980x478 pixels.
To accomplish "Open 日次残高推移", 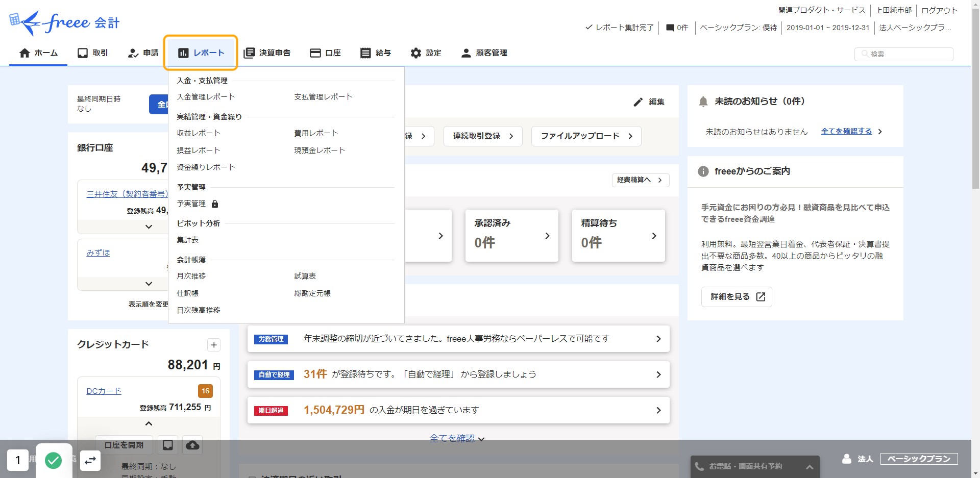I will (x=199, y=310).
